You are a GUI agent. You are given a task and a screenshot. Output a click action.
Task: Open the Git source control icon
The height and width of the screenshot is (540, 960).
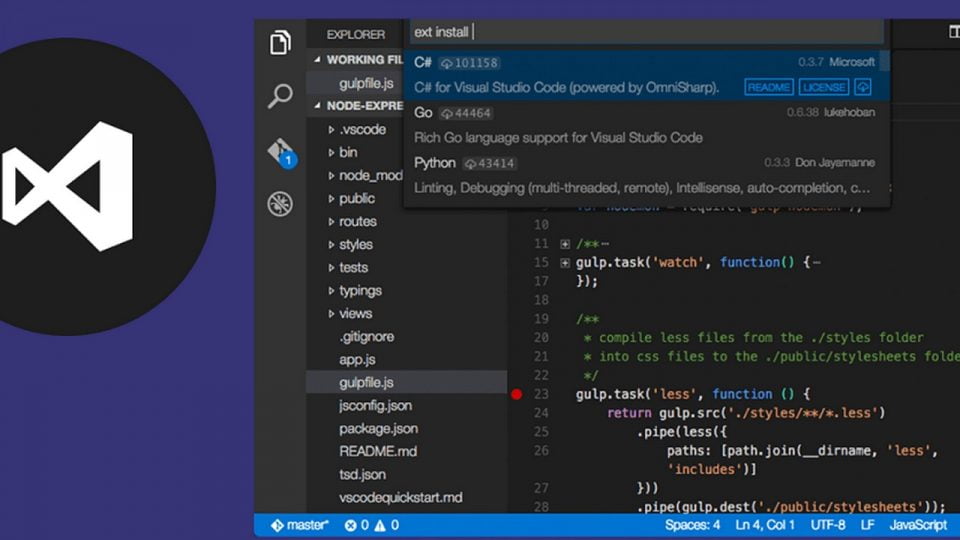[x=281, y=152]
